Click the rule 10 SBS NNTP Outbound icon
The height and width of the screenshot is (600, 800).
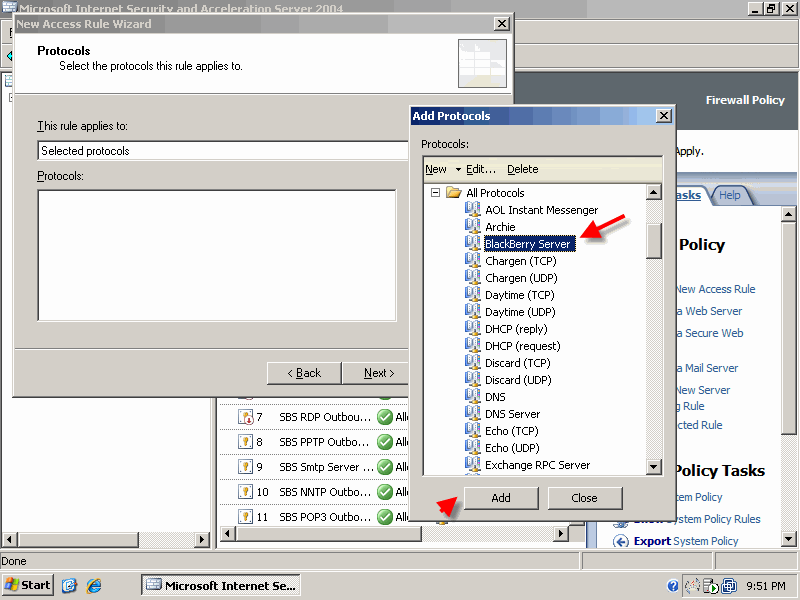click(x=245, y=492)
